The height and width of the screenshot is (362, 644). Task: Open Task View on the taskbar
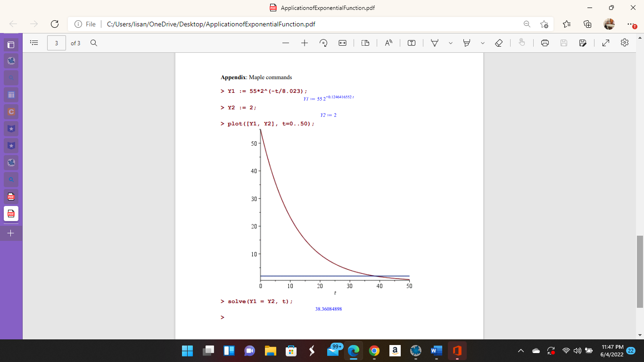[208, 351]
